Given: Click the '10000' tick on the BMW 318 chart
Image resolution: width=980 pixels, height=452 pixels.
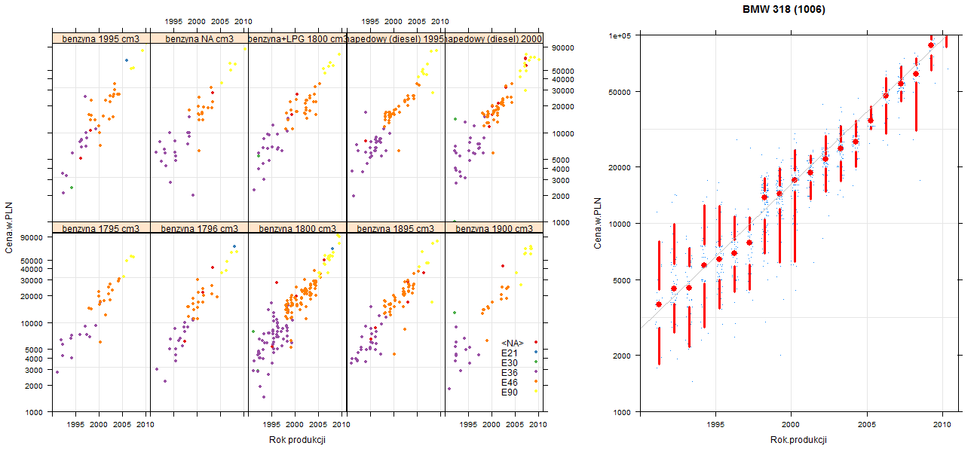Looking at the screenshot, I should (x=620, y=224).
